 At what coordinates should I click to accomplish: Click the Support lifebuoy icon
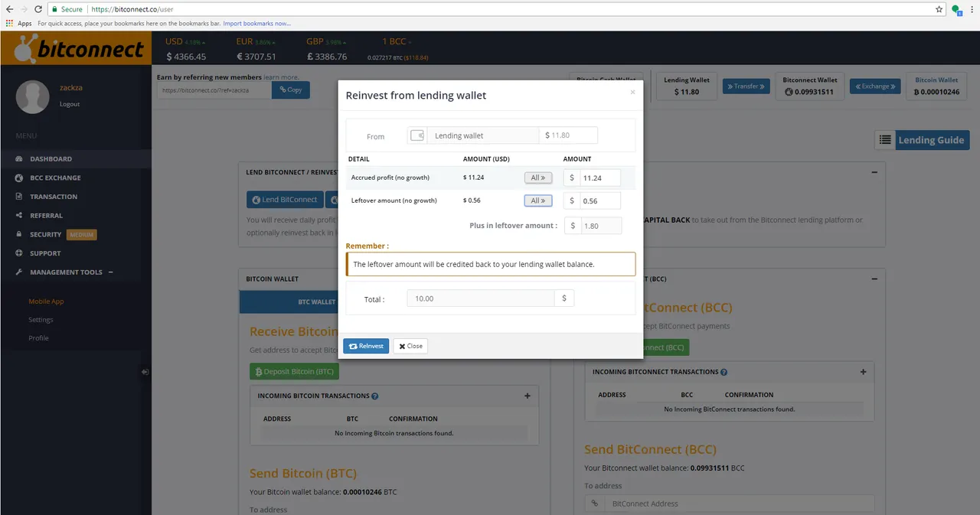(19, 253)
